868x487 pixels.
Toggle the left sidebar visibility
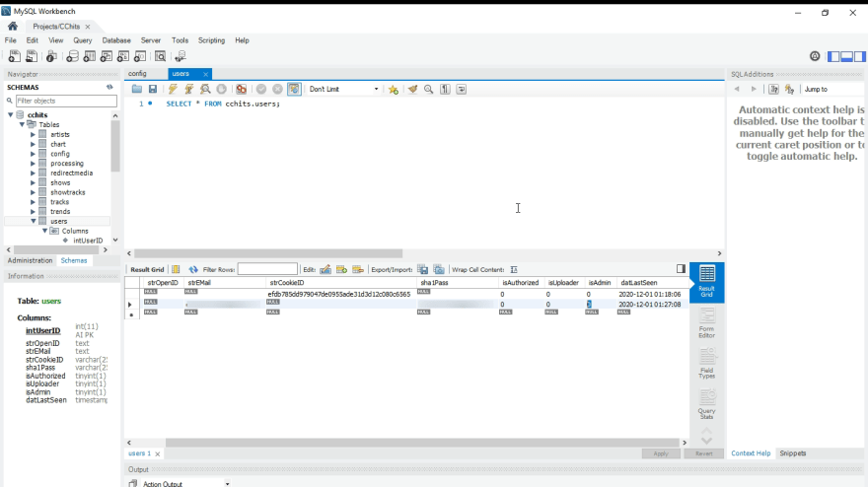[x=833, y=56]
